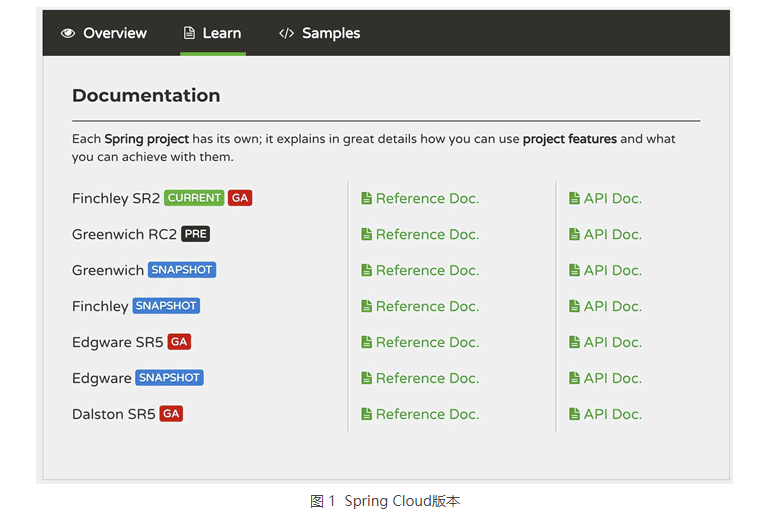Click the black PRE badge
Viewport: 767px width, 522px height.
[196, 234]
